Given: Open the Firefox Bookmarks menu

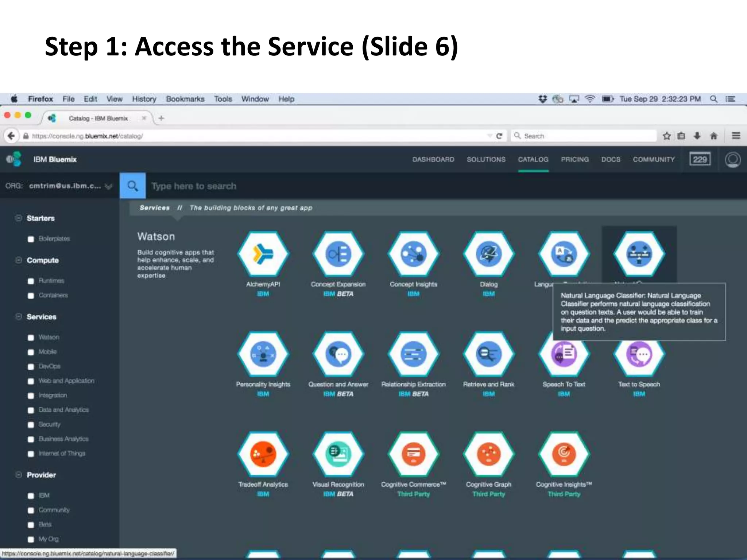Looking at the screenshot, I should (x=185, y=99).
